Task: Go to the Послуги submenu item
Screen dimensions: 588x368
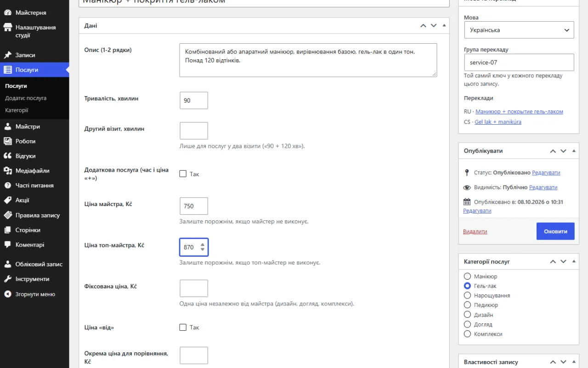Action: (16, 86)
